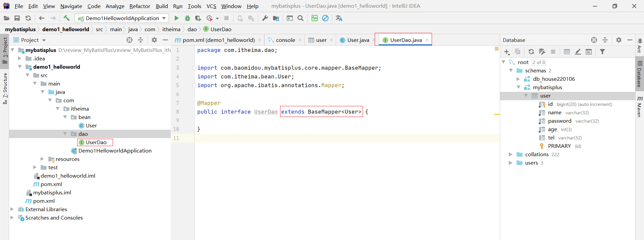Expand External Libraries node
Screen dimensions: 644x240
coord(12,209)
